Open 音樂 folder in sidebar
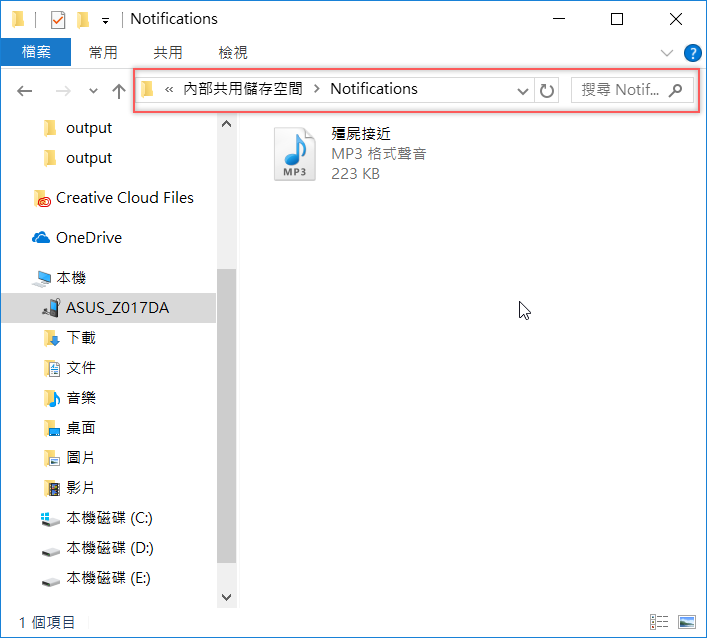The image size is (707, 638). (x=81, y=398)
